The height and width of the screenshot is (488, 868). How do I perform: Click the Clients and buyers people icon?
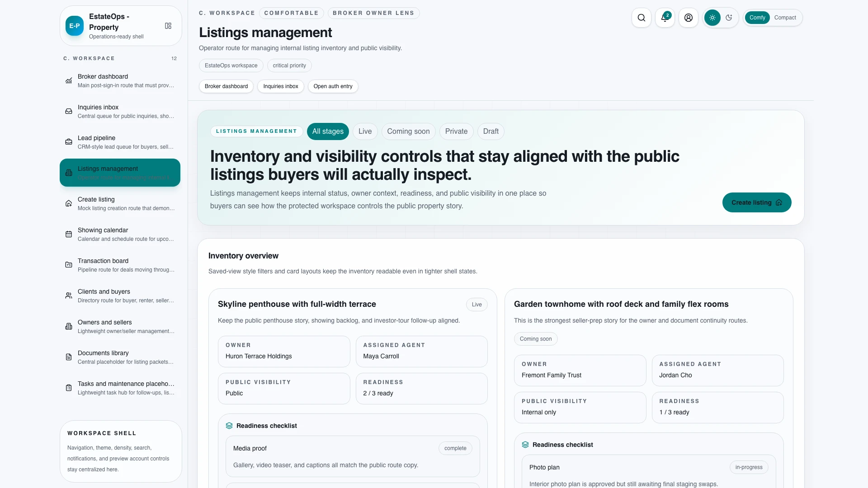pyautogui.click(x=69, y=296)
